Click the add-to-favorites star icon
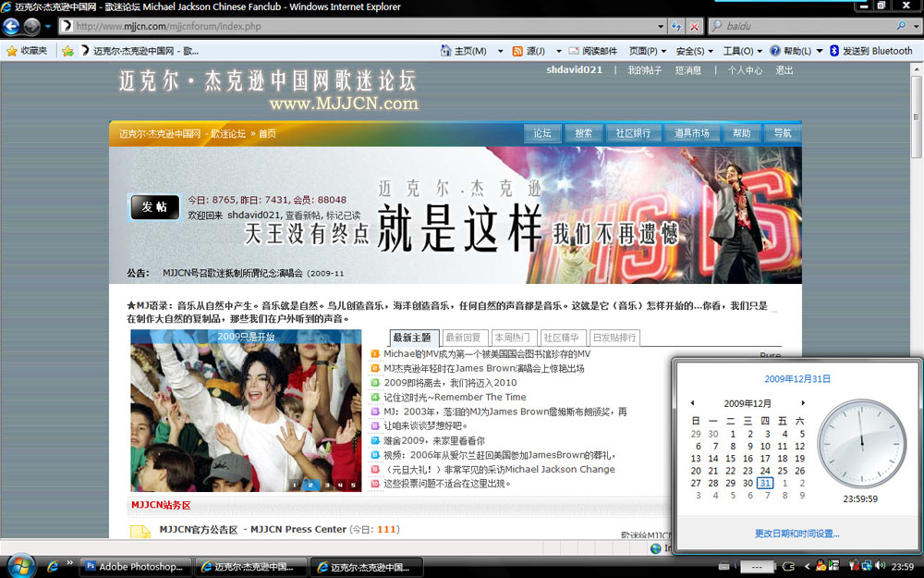The image size is (924, 578). pyautogui.click(x=67, y=51)
